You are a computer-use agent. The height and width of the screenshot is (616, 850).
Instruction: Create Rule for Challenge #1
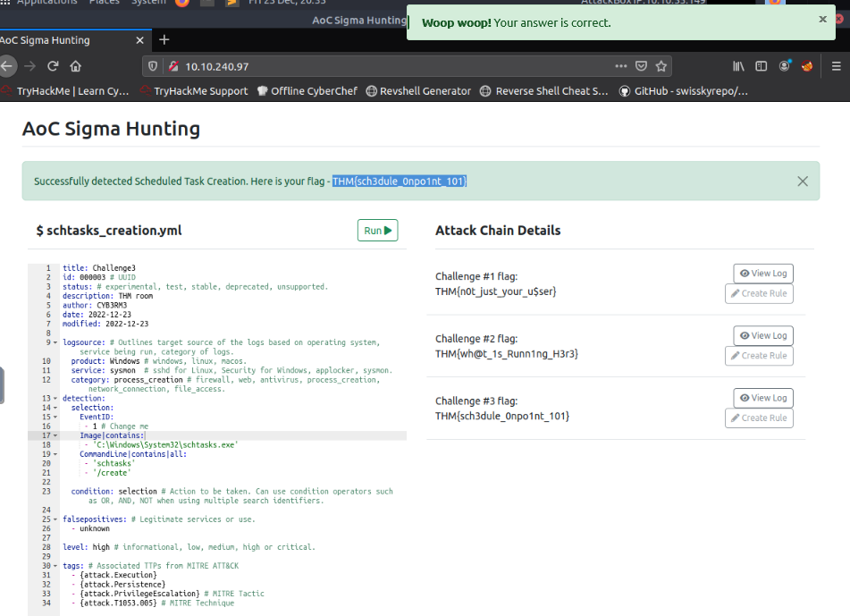[x=759, y=293]
